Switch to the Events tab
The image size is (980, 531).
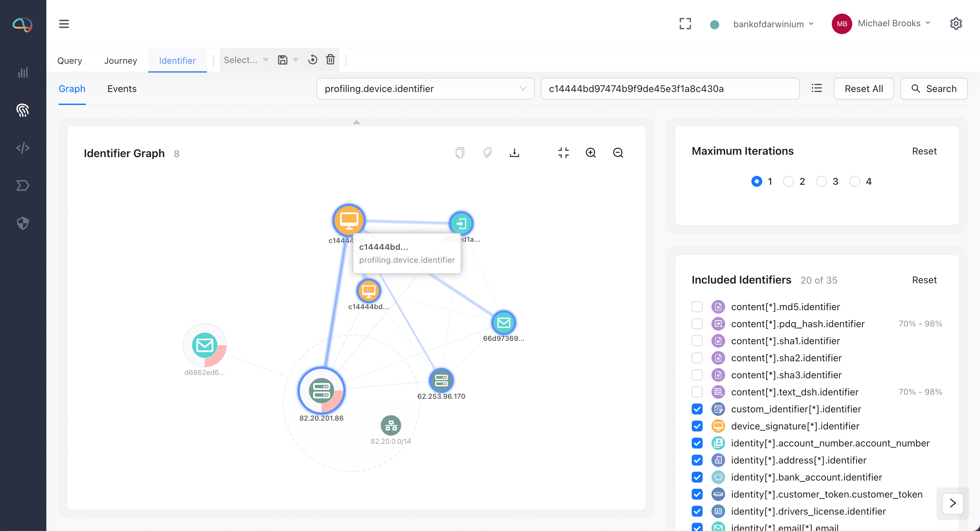tap(122, 89)
